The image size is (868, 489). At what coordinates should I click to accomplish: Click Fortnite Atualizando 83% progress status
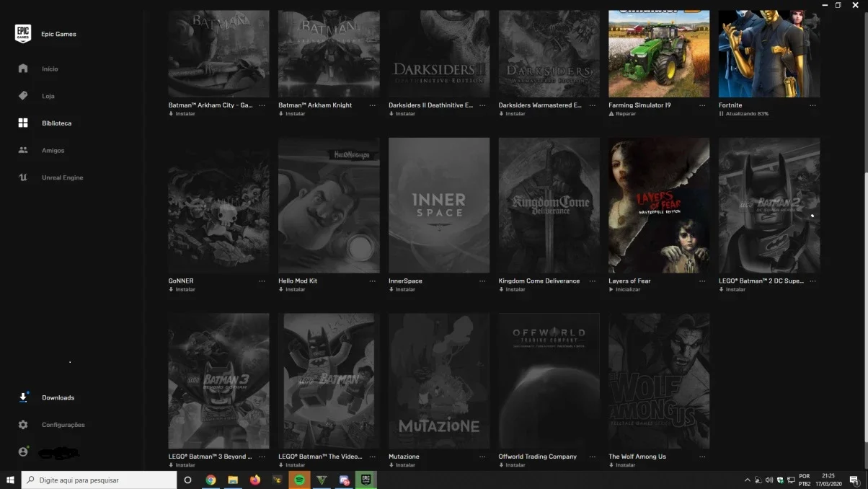tap(747, 114)
